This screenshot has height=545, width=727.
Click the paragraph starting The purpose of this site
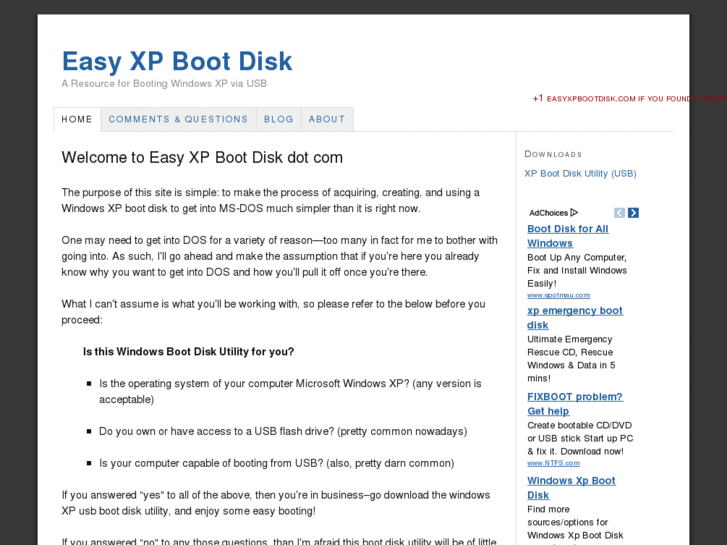click(271, 200)
